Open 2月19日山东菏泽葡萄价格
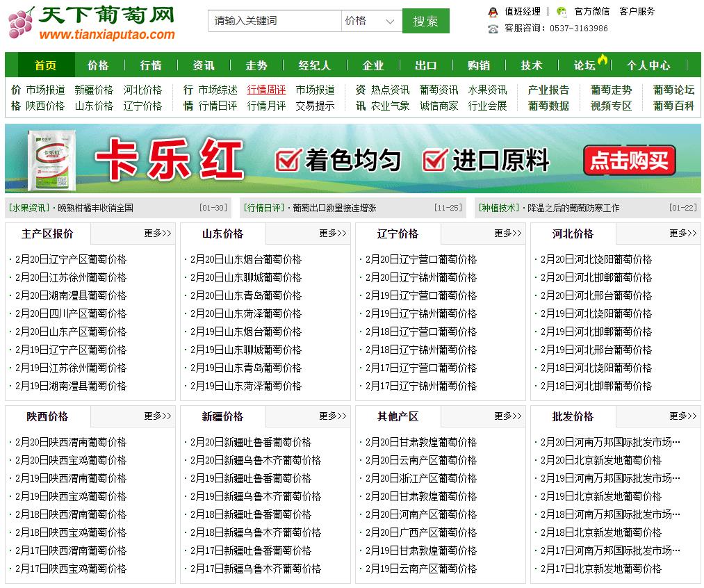Viewport: 704px width, 588px height. [x=246, y=386]
